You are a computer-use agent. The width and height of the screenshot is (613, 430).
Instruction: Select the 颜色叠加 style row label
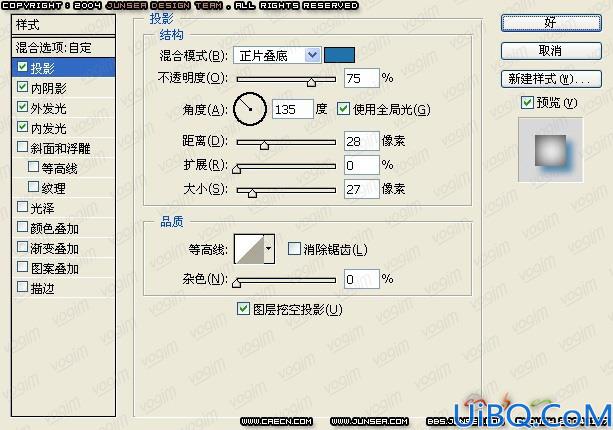(x=55, y=228)
